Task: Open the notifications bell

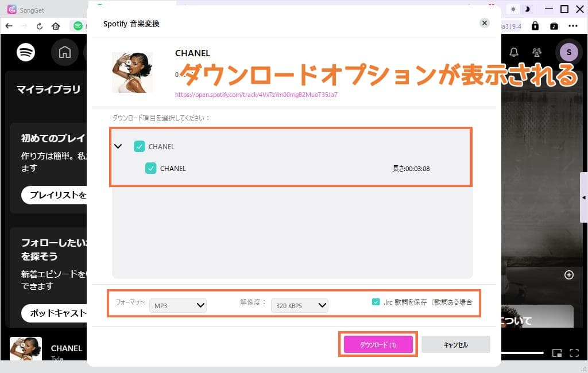Action: click(514, 52)
